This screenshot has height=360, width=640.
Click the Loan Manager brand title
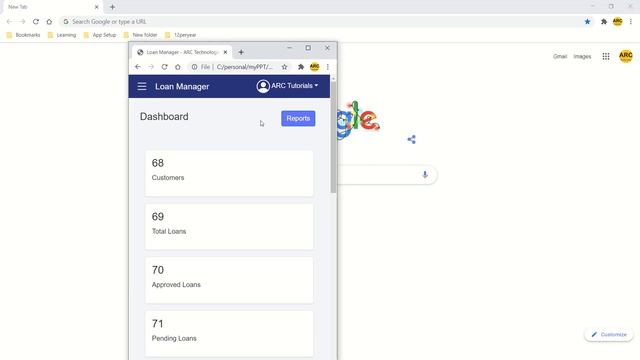coord(182,87)
